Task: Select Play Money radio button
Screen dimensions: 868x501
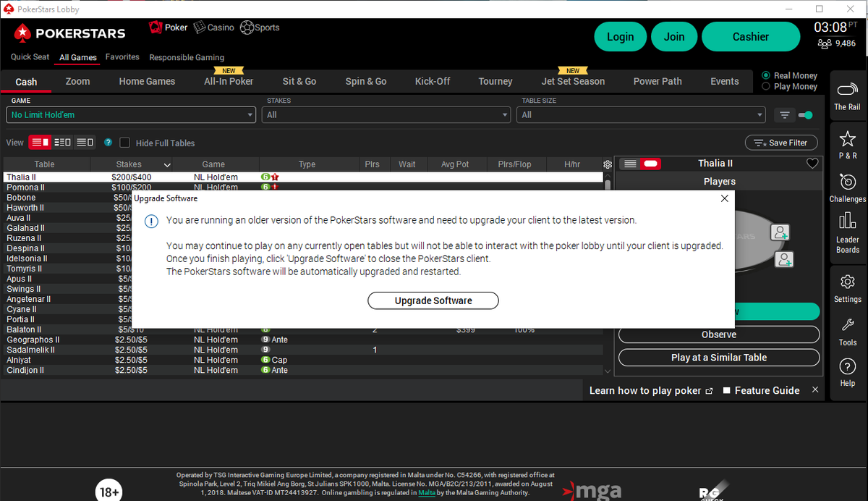Action: [767, 86]
